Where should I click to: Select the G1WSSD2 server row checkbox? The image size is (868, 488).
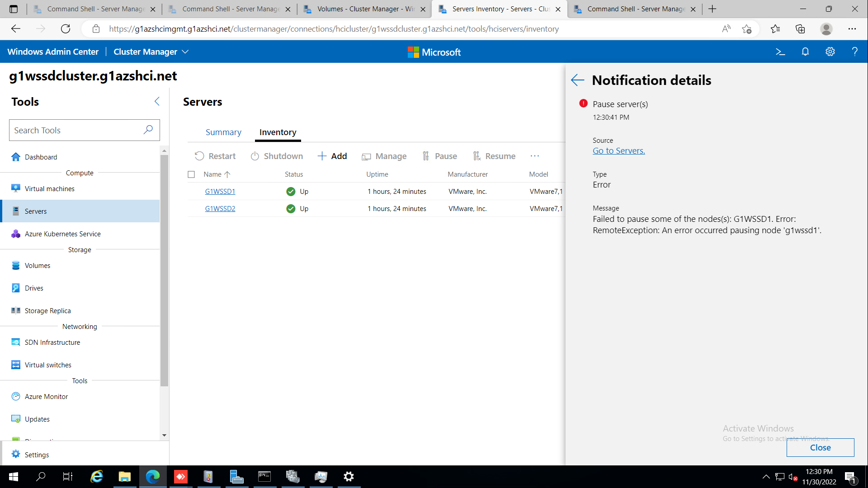[x=191, y=208]
